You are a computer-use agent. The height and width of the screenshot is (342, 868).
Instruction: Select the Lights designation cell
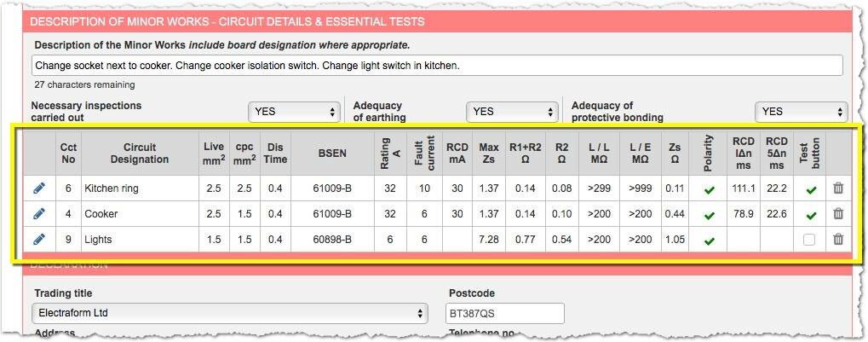pyautogui.click(x=140, y=240)
